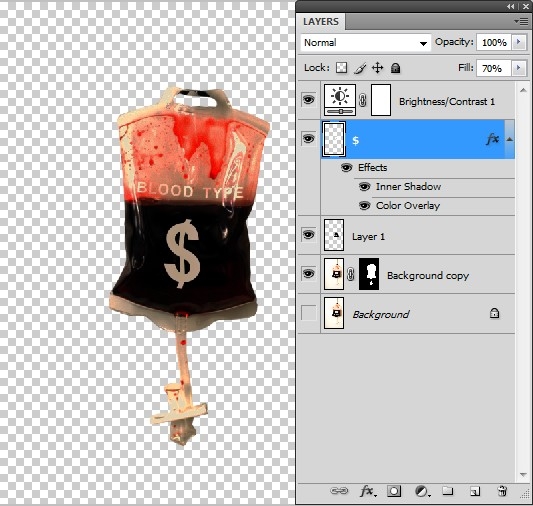This screenshot has width=533, height=506.
Task: Select the LAYERS tab
Action: (321, 22)
